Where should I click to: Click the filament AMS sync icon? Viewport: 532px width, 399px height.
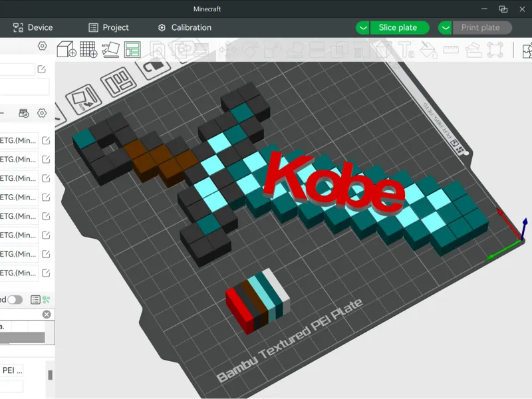point(24,113)
